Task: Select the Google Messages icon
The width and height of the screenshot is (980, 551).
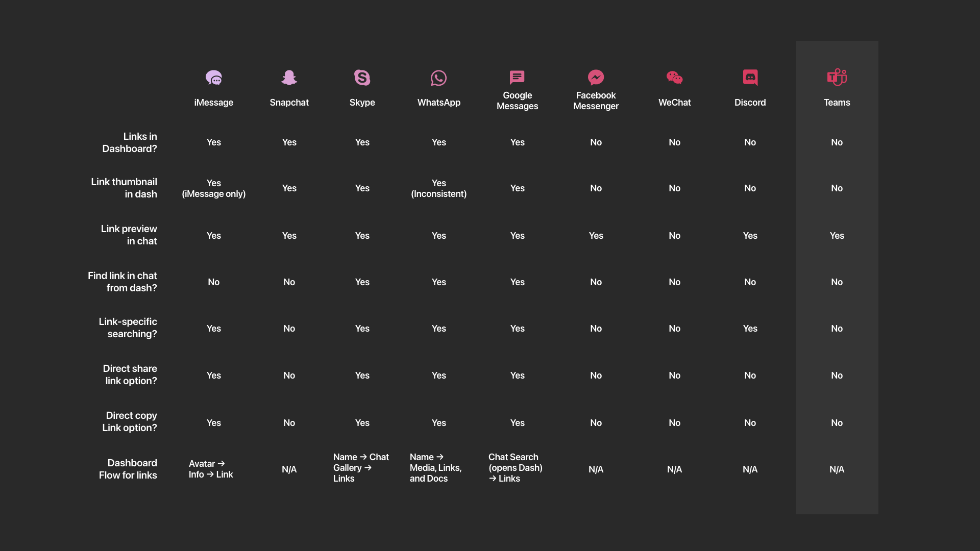Action: (x=517, y=78)
